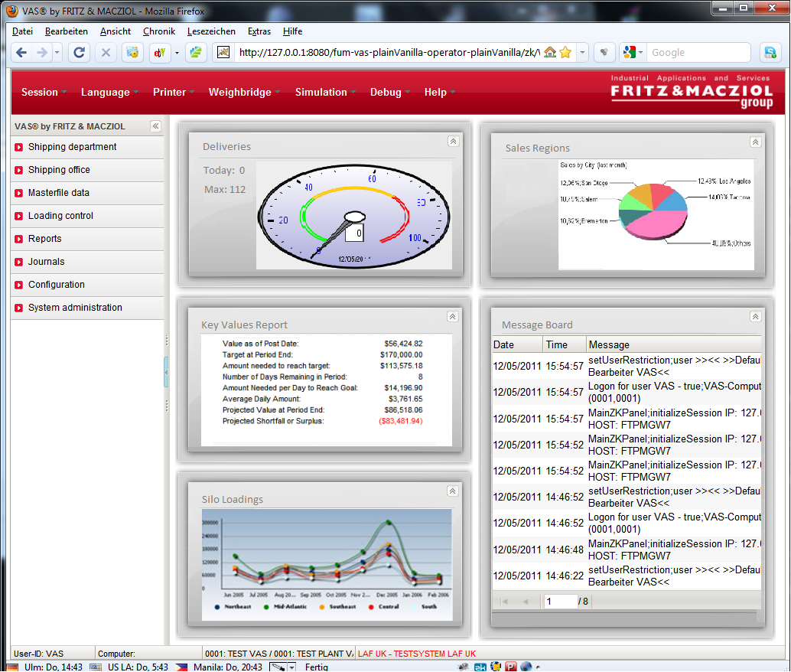Click the home icon in address bar

(550, 53)
